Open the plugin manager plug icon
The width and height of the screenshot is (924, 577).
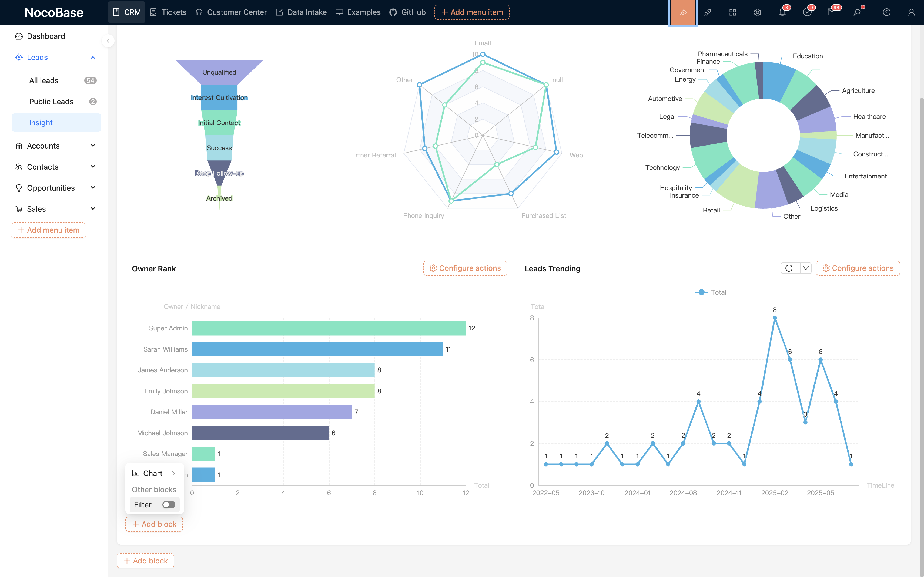coord(708,12)
